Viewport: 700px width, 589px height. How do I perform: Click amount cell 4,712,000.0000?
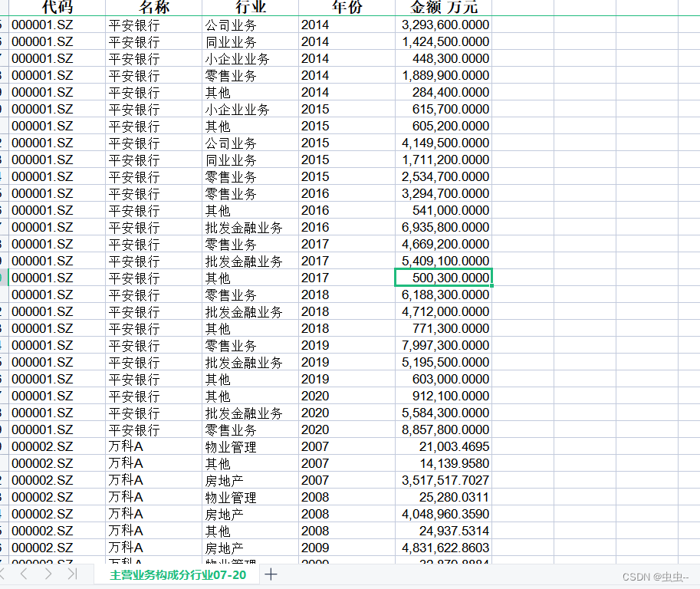(444, 311)
